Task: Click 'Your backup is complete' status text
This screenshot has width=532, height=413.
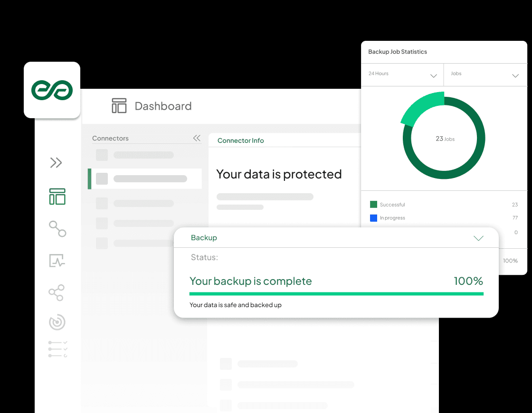Action: tap(250, 281)
